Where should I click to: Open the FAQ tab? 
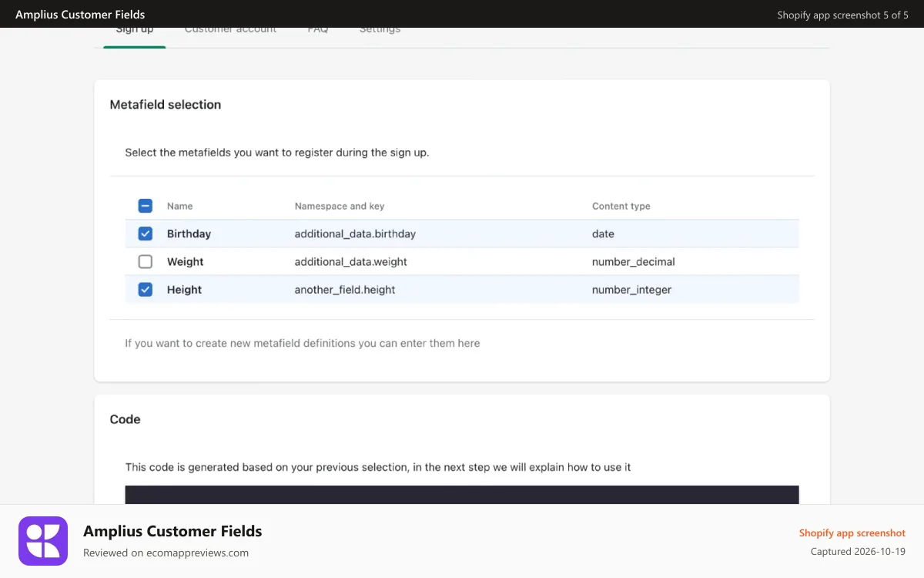[x=318, y=32]
